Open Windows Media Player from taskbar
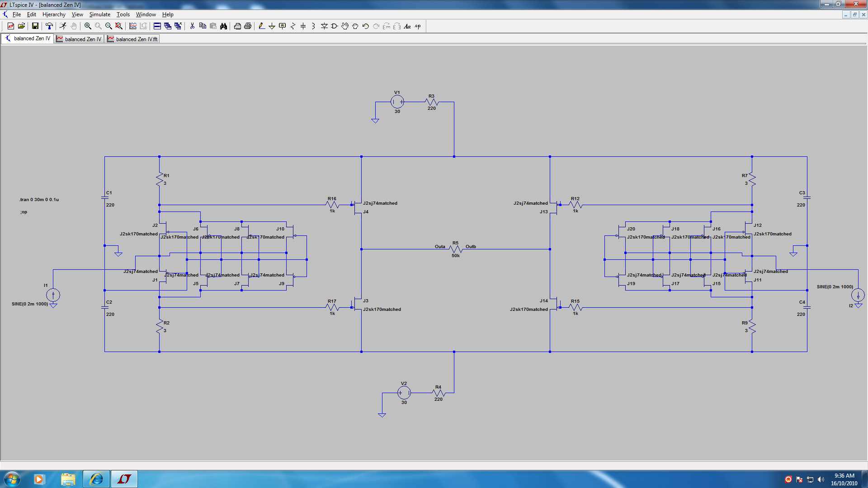This screenshot has width=868, height=488. (x=39, y=479)
